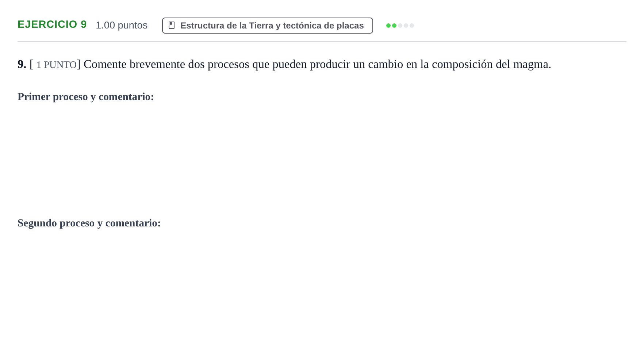
Task: Click the bracketed 1 PUNTO label
Action: (55, 65)
